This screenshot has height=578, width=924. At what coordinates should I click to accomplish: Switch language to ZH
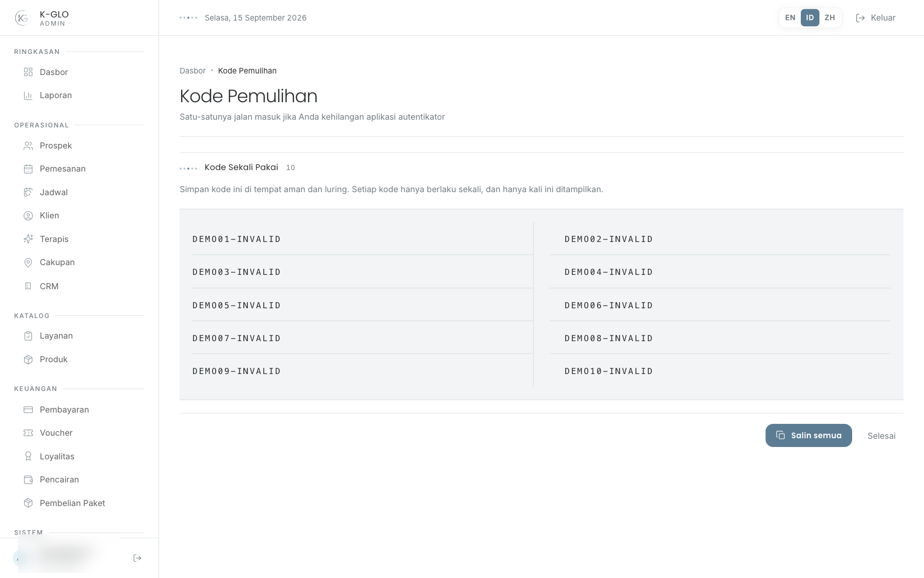click(x=830, y=17)
